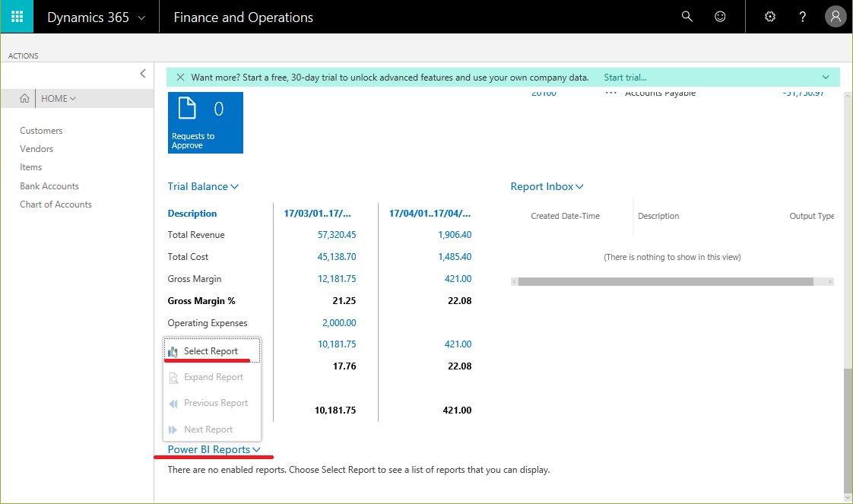Open the app launcher waffle icon
Image resolution: width=853 pixels, height=504 pixels.
click(x=17, y=17)
